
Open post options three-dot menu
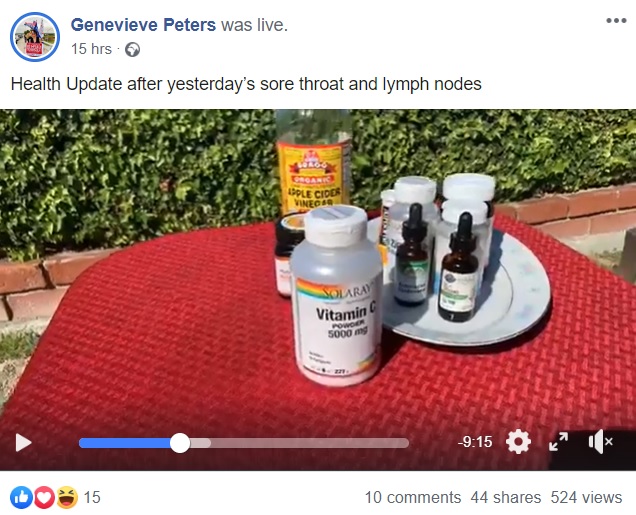(617, 20)
